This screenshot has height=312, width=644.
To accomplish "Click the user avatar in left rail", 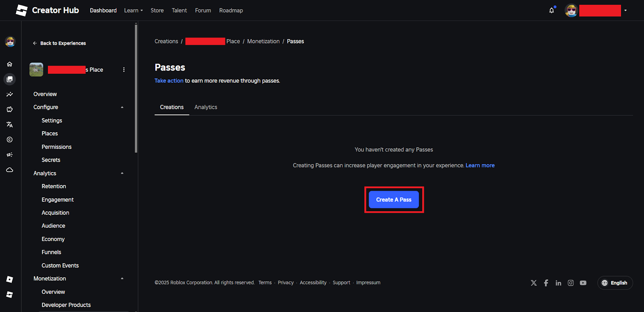I will tap(10, 42).
